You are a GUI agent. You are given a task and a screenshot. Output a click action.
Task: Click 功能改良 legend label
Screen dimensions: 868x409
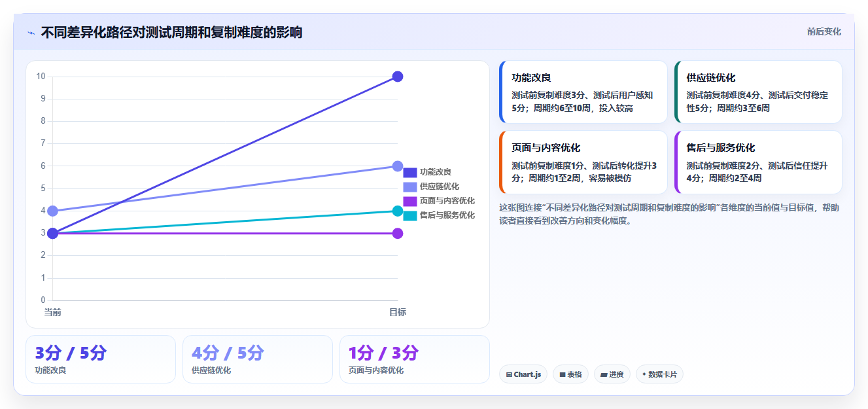[436, 173]
